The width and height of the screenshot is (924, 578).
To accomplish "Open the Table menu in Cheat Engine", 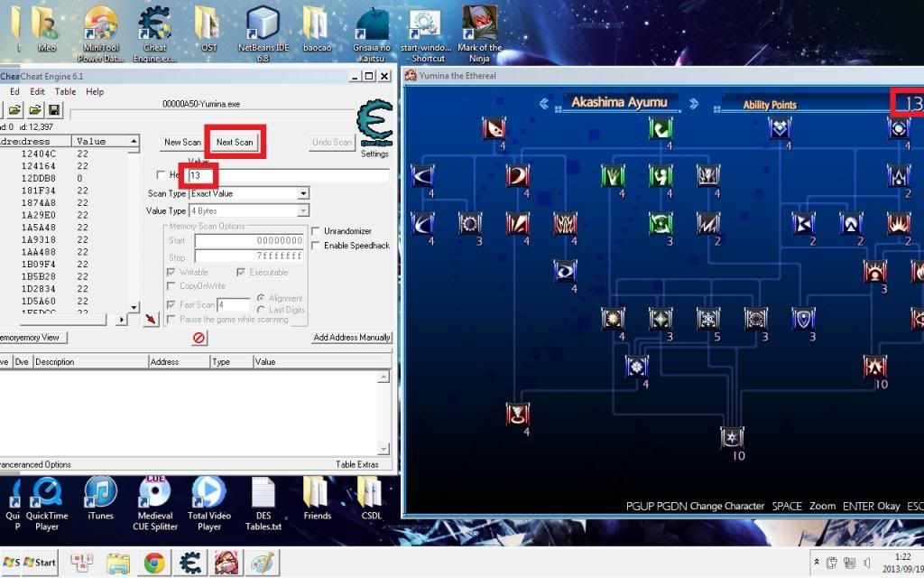I will [x=65, y=92].
